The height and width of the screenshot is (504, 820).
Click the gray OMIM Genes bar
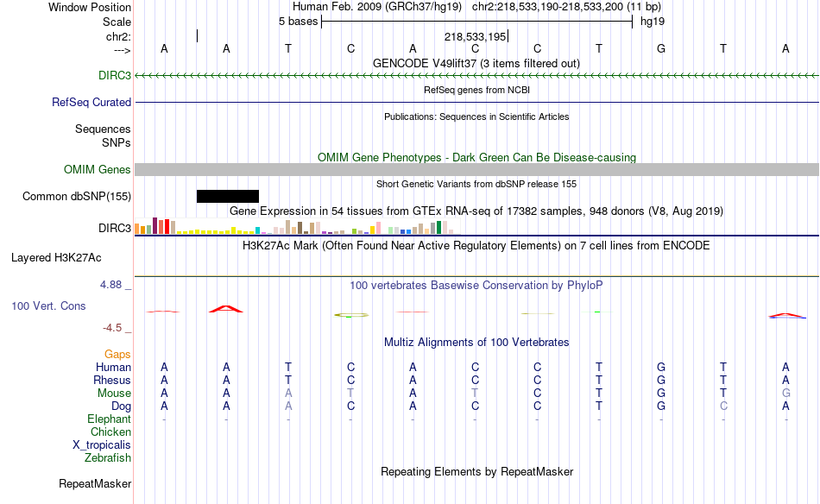[476, 169]
